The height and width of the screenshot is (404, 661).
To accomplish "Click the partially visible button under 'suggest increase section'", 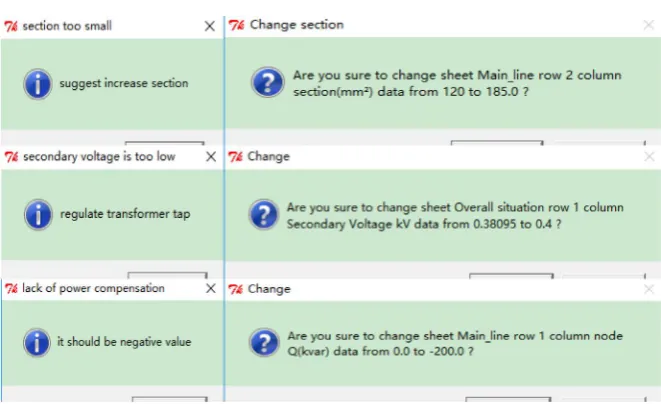I will point(164,143).
